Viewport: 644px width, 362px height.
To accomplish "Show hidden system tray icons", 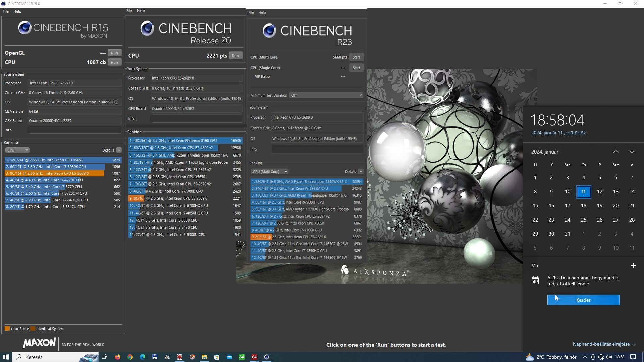I will (x=585, y=357).
